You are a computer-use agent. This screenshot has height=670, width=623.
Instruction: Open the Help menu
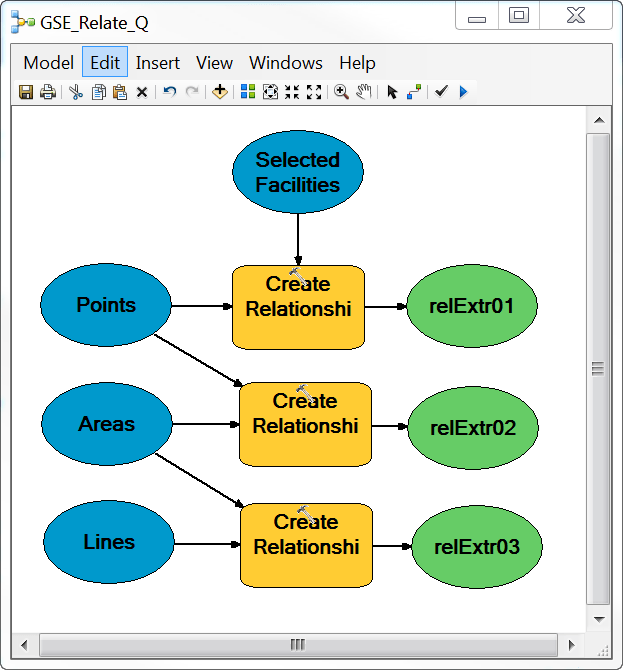click(357, 63)
